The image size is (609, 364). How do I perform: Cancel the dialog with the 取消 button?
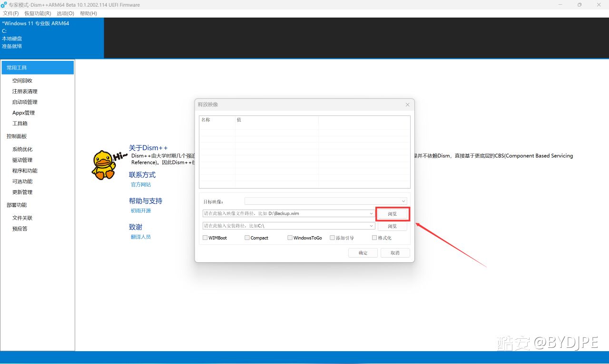point(395,253)
